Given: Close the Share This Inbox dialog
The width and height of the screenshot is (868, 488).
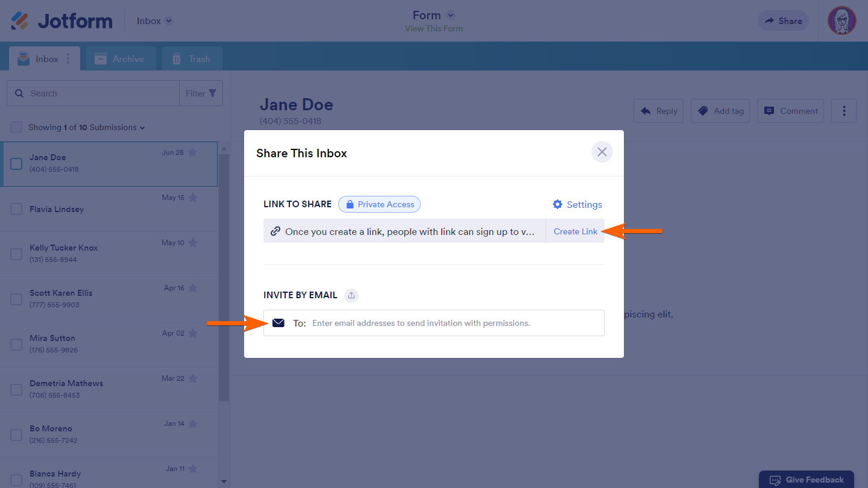Looking at the screenshot, I should coord(602,152).
